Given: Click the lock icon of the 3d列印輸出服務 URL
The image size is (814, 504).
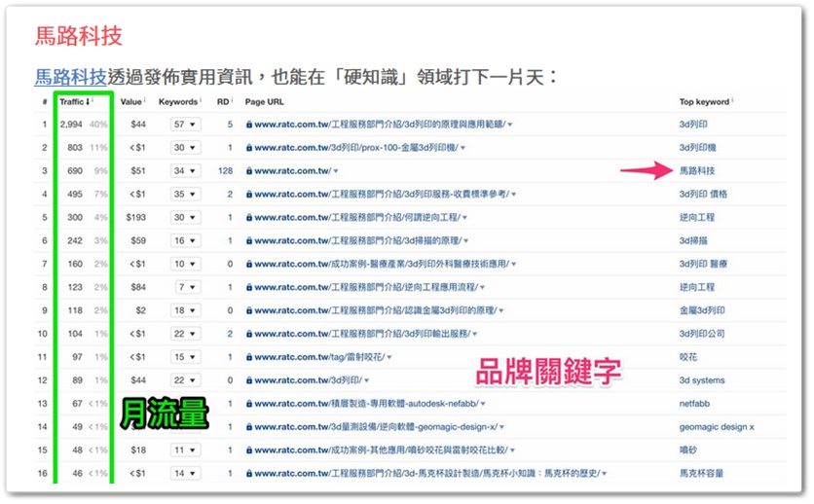Looking at the screenshot, I should [x=249, y=335].
